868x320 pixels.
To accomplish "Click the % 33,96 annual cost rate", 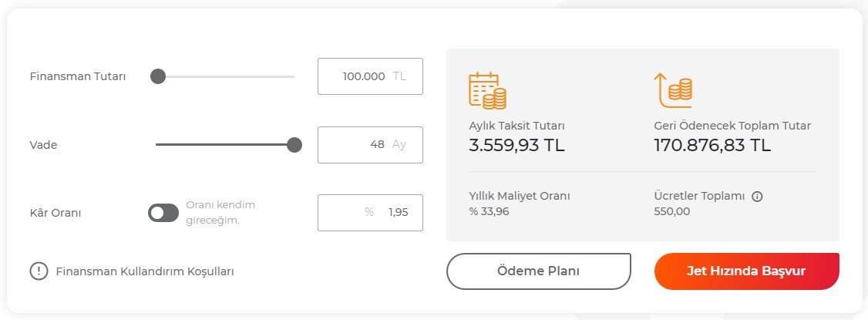I will click(489, 211).
